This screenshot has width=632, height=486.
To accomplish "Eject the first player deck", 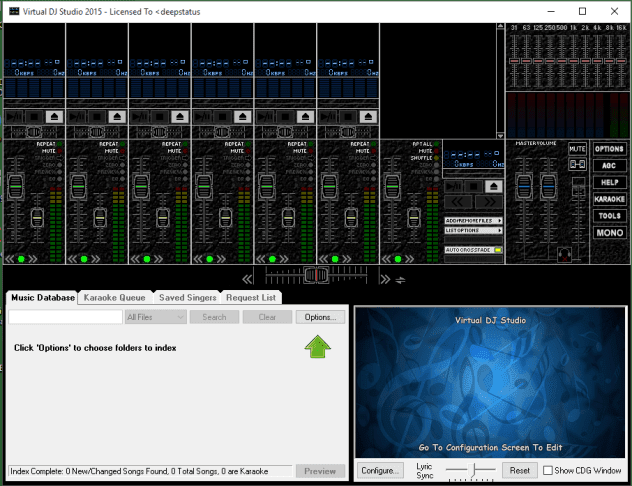I will pos(54,117).
